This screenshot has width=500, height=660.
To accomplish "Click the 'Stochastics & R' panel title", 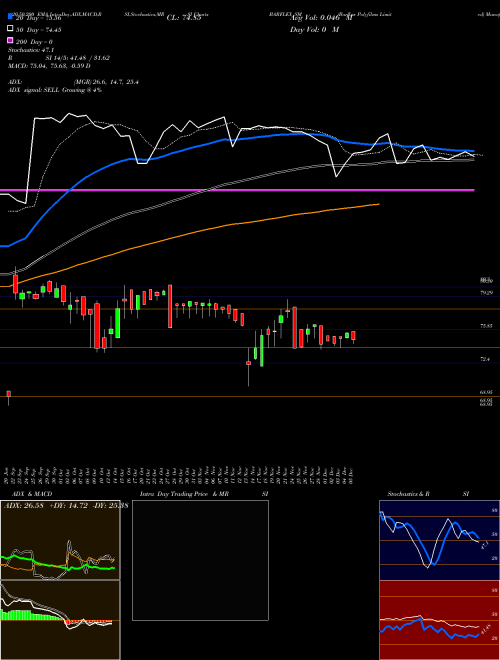I will point(409,494).
